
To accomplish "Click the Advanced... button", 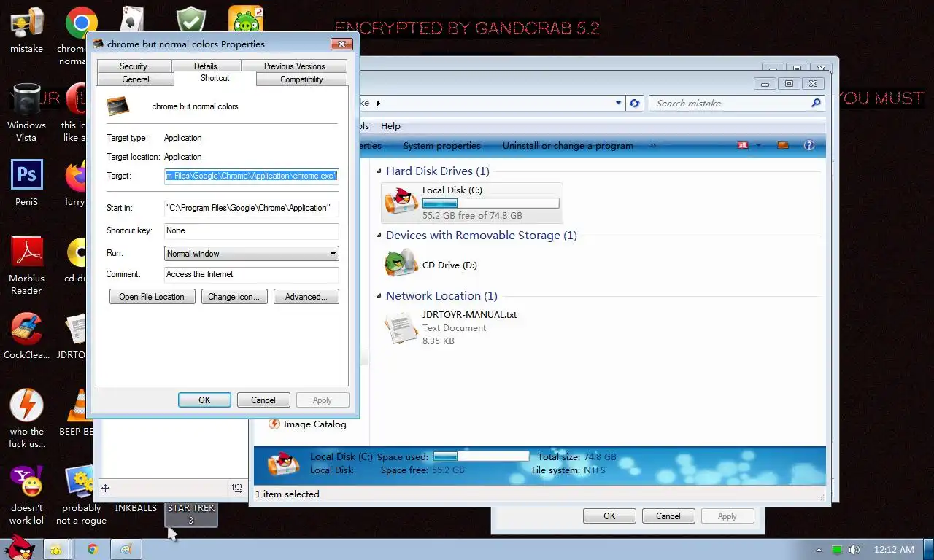I will click(x=306, y=297).
